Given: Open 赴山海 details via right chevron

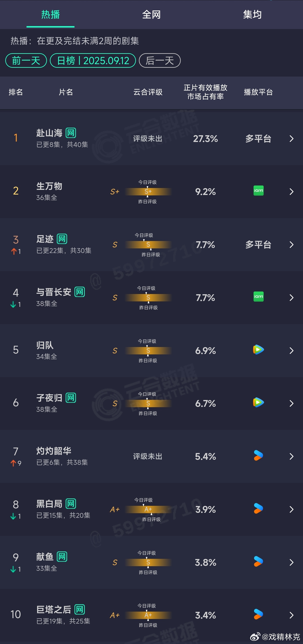Looking at the screenshot, I should click(x=291, y=139).
